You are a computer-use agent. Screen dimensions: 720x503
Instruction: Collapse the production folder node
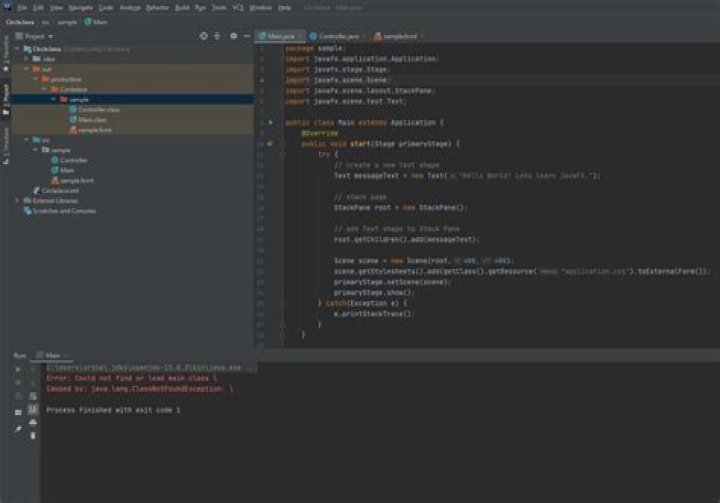[36, 79]
